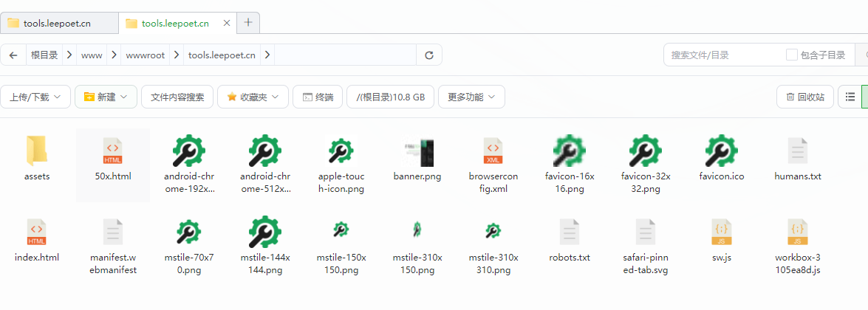Click the sw.js JavaScript file icon
This screenshot has height=310, width=868.
[721, 232]
